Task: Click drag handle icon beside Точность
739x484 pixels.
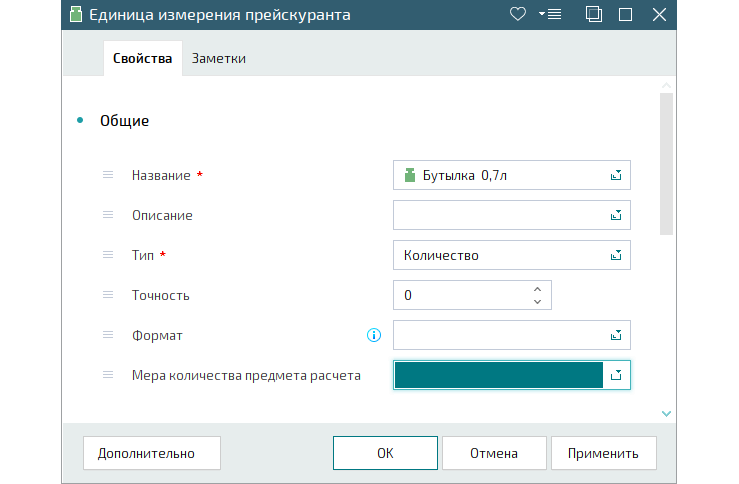Action: (x=108, y=295)
